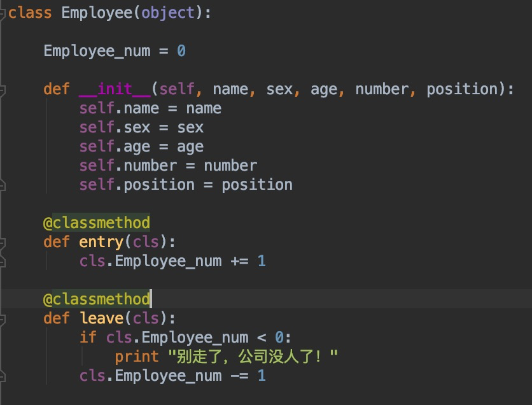The image size is (532, 405).
Task: Click the 'cls.Employee_num += 1' statement
Action: [172, 261]
